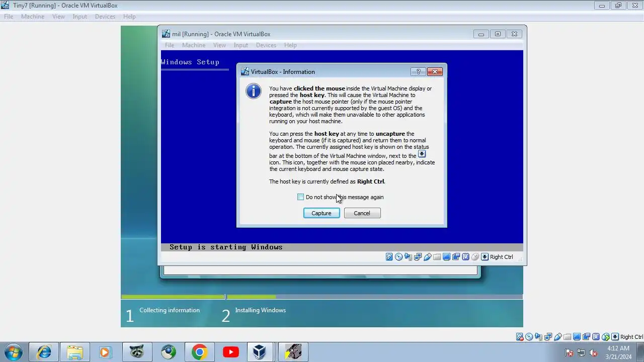Click green-arrow mouse integration icon in outer status bar

pyautogui.click(x=606, y=337)
